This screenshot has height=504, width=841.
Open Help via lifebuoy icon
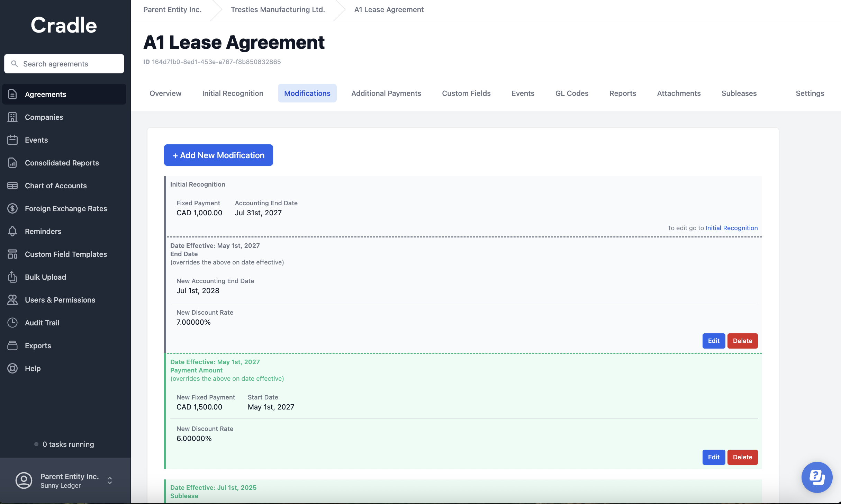[x=12, y=368]
